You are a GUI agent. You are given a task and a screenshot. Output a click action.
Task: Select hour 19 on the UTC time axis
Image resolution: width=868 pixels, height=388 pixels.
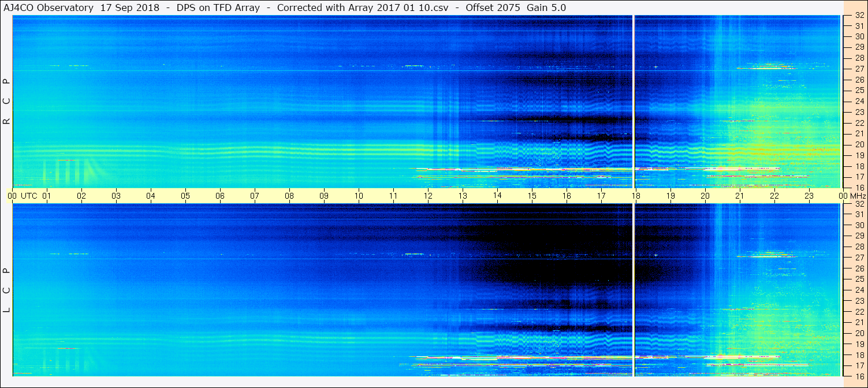(670, 196)
